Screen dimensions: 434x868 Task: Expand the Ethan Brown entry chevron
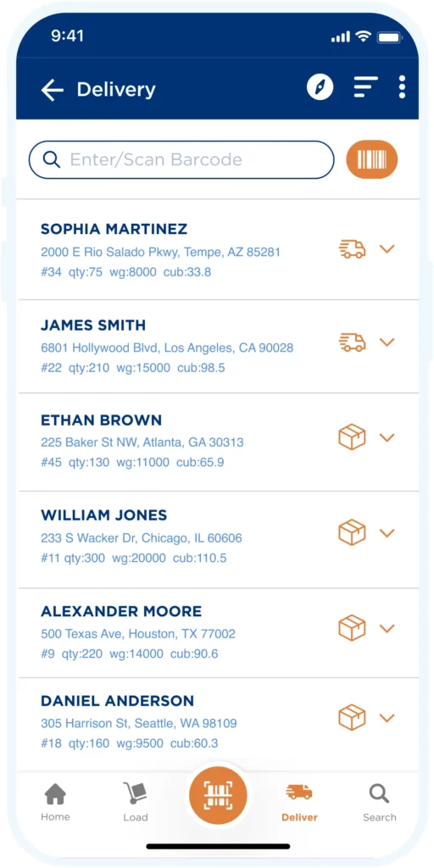point(387,437)
